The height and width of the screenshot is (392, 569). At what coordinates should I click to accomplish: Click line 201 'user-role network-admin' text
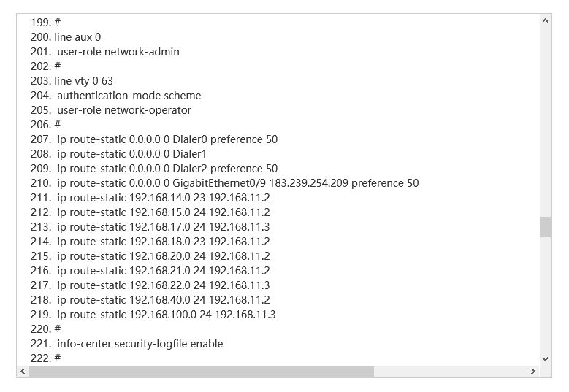pyautogui.click(x=118, y=52)
